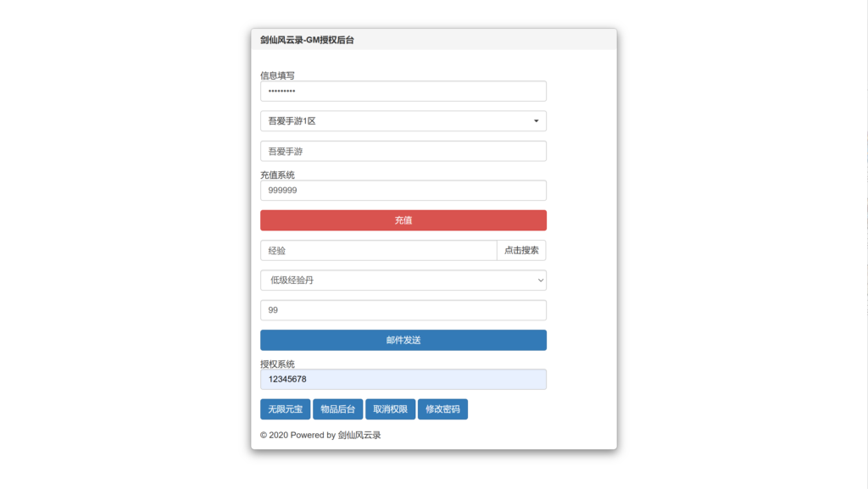The height and width of the screenshot is (489, 868).
Task: Open 物品后台 via its button
Action: 337,409
